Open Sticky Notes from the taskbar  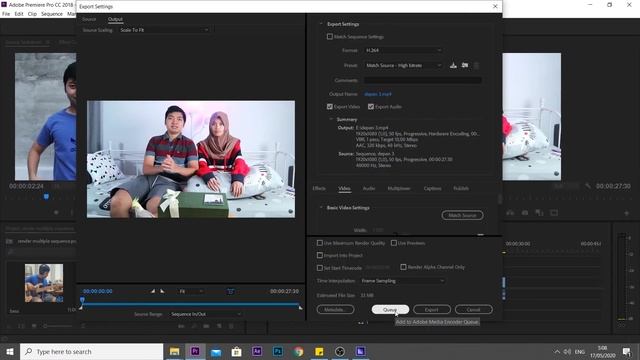[319, 351]
